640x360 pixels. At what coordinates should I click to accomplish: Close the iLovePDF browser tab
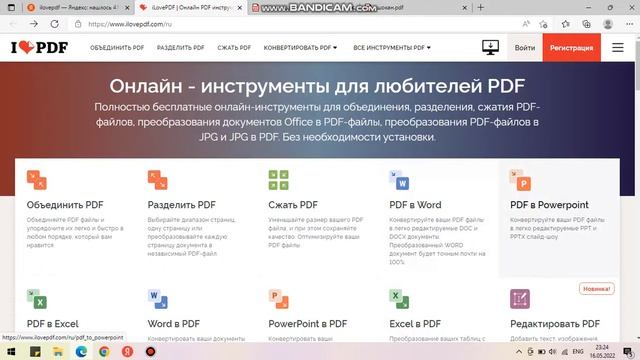(x=240, y=8)
